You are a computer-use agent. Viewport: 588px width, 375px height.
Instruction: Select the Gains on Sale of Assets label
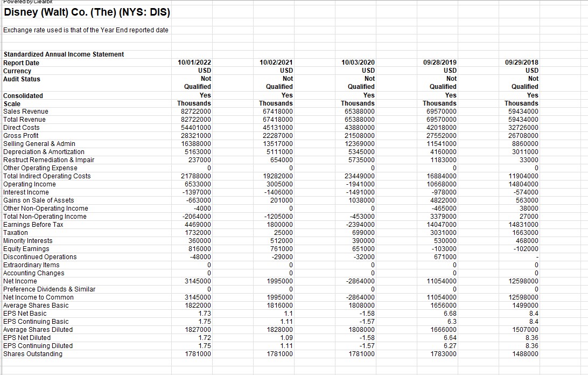(39, 200)
